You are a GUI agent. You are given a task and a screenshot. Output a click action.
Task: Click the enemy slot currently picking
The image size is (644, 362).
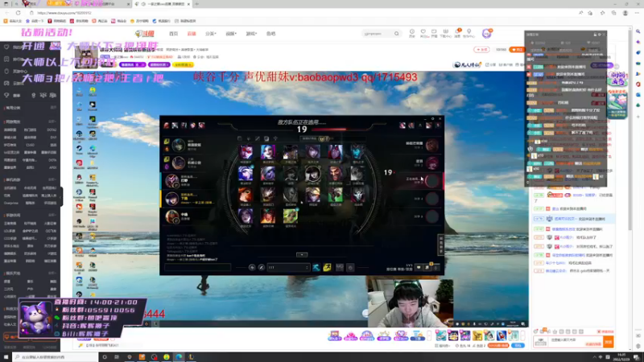422,180
